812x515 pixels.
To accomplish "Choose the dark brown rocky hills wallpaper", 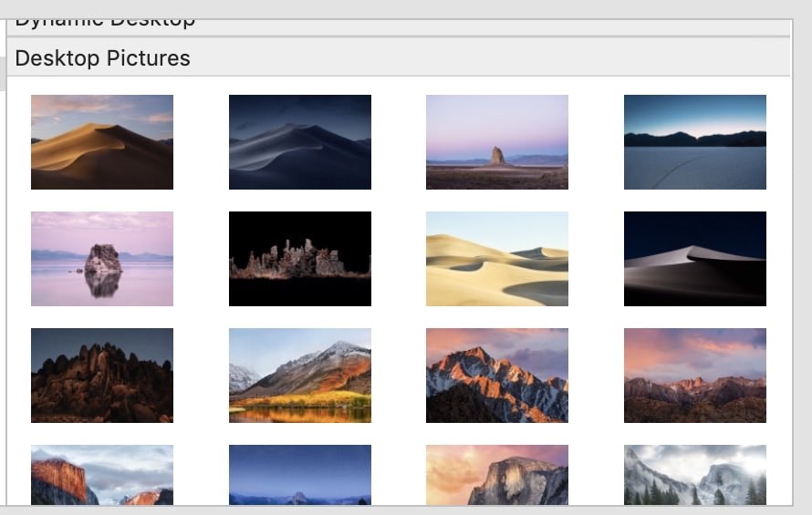I will [102, 376].
